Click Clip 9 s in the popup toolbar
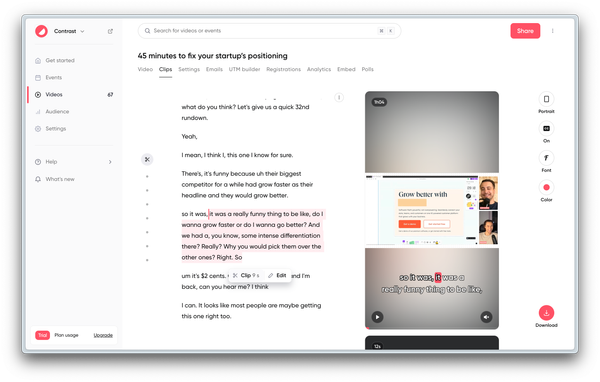Screen dimensions: 600x382 click(246, 276)
